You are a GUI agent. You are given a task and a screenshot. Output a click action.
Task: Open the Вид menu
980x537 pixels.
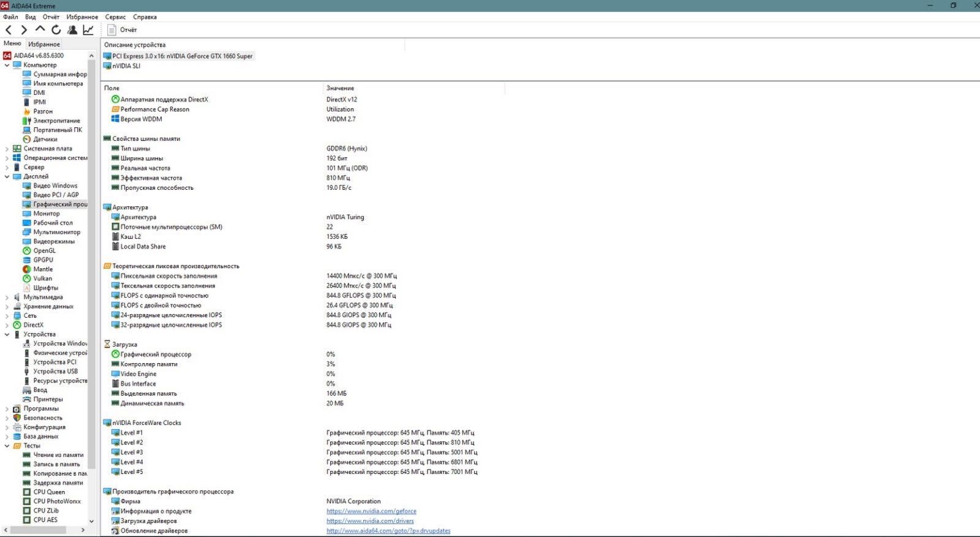(x=30, y=17)
